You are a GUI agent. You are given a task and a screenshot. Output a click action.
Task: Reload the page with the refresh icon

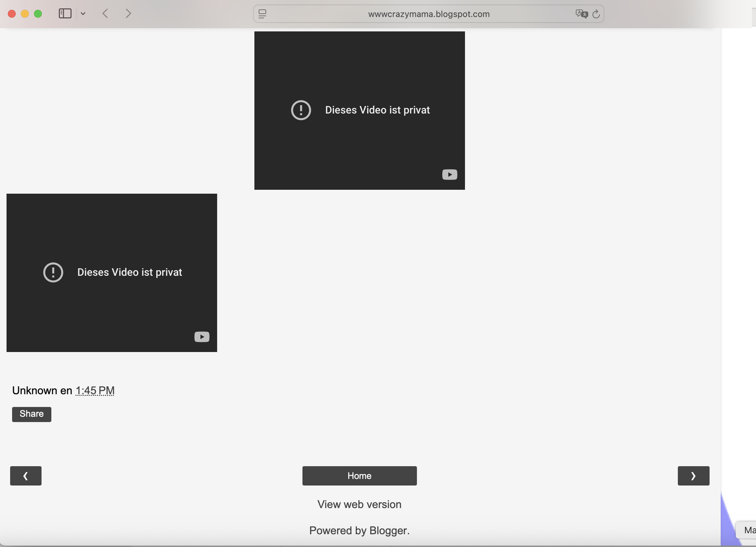point(596,14)
